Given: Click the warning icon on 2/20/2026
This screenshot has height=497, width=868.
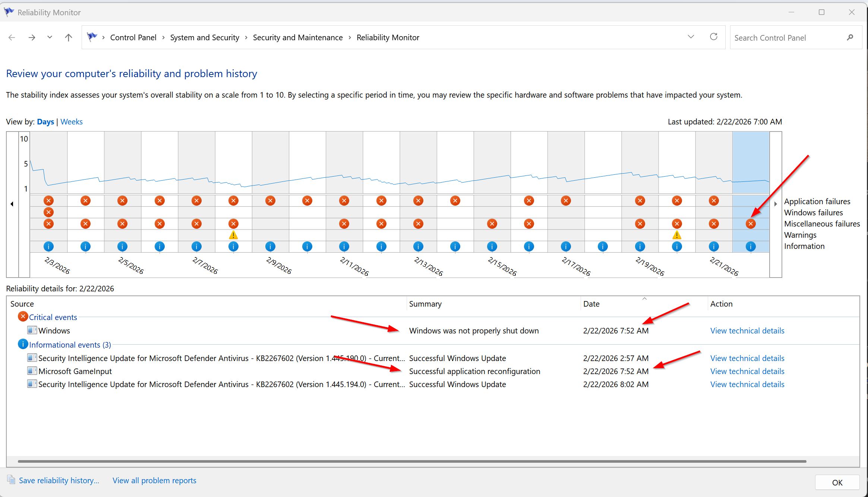Looking at the screenshot, I should [677, 235].
